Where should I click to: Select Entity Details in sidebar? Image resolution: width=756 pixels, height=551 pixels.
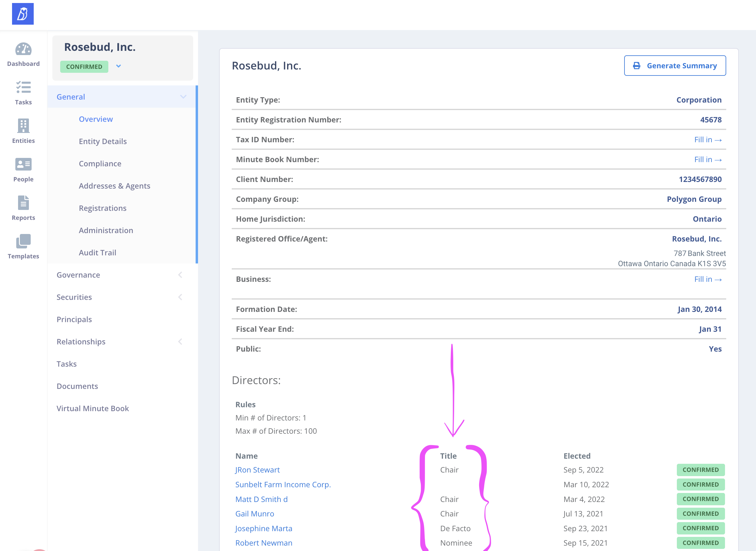pyautogui.click(x=103, y=141)
